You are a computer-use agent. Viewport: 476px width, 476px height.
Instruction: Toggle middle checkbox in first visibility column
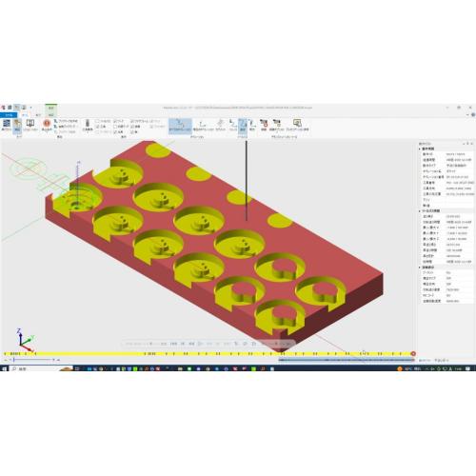98,127
